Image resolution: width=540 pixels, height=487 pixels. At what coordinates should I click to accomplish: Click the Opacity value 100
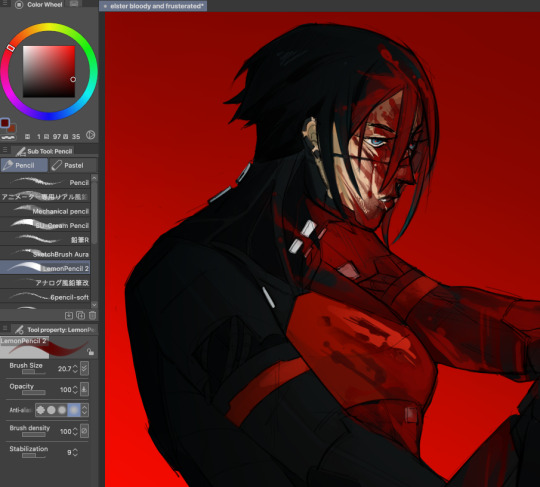65,390
